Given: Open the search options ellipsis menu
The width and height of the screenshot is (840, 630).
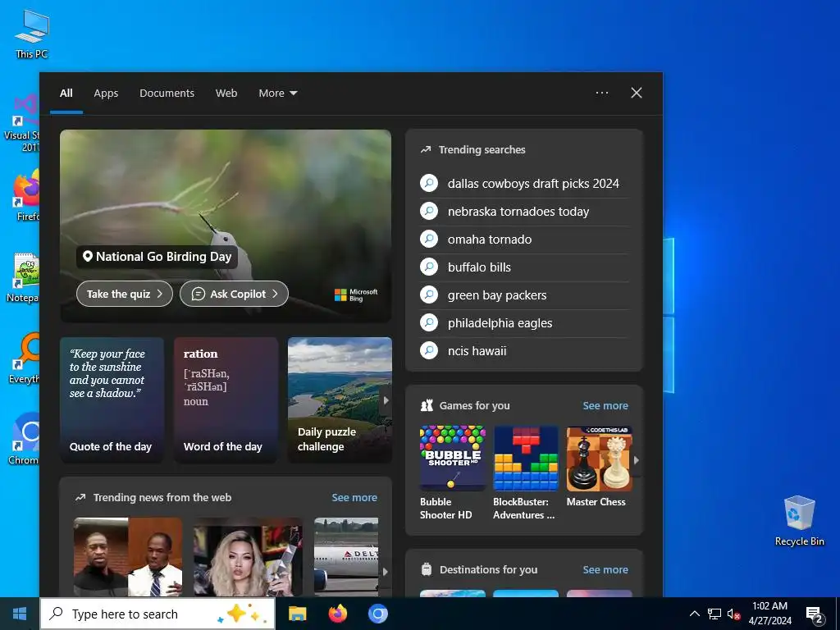Looking at the screenshot, I should [602, 93].
